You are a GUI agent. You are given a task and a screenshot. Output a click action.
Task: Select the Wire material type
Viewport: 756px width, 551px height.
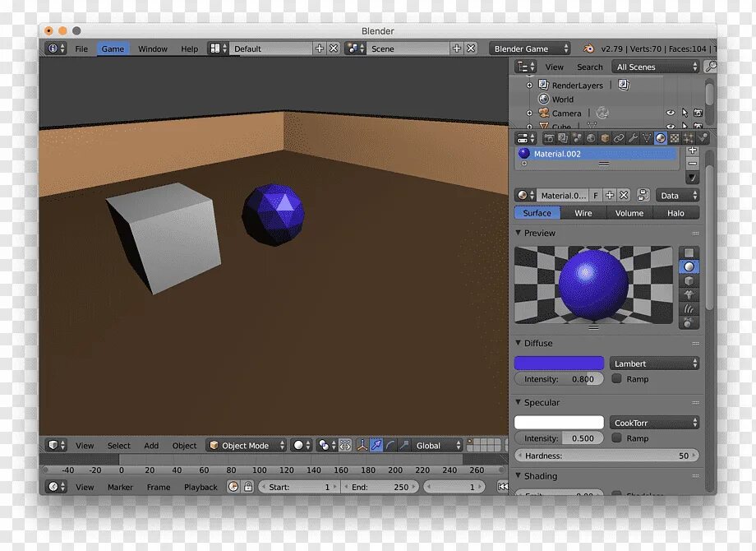click(583, 213)
